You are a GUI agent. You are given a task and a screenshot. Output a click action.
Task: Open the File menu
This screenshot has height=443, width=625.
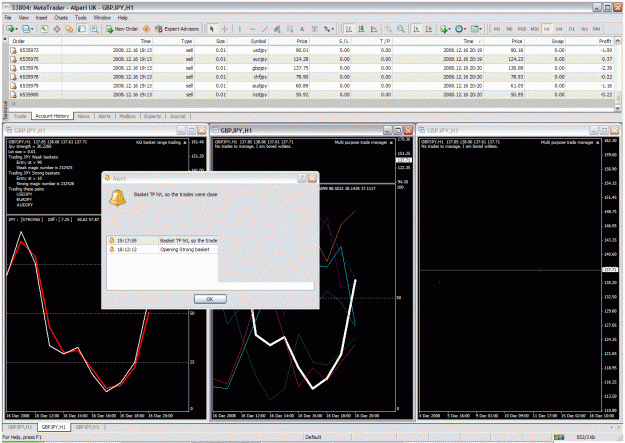(x=8, y=18)
